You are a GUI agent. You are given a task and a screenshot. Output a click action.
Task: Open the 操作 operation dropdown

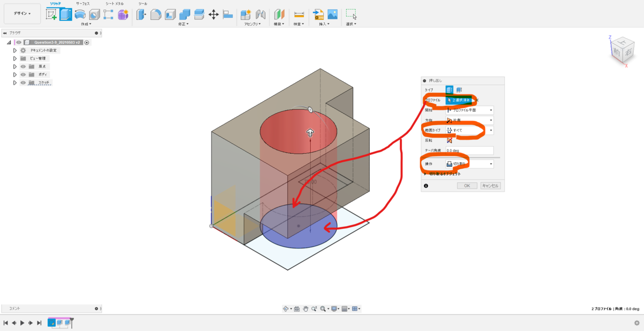tap(470, 164)
